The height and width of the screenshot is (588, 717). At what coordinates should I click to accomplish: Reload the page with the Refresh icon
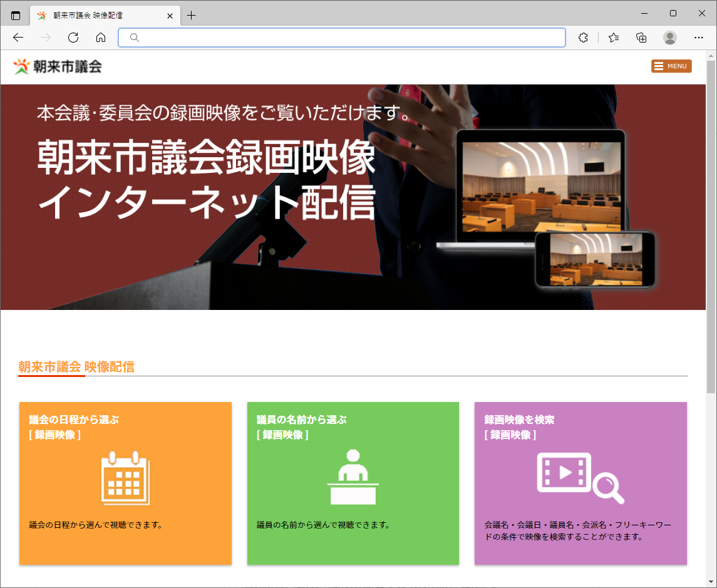73,38
